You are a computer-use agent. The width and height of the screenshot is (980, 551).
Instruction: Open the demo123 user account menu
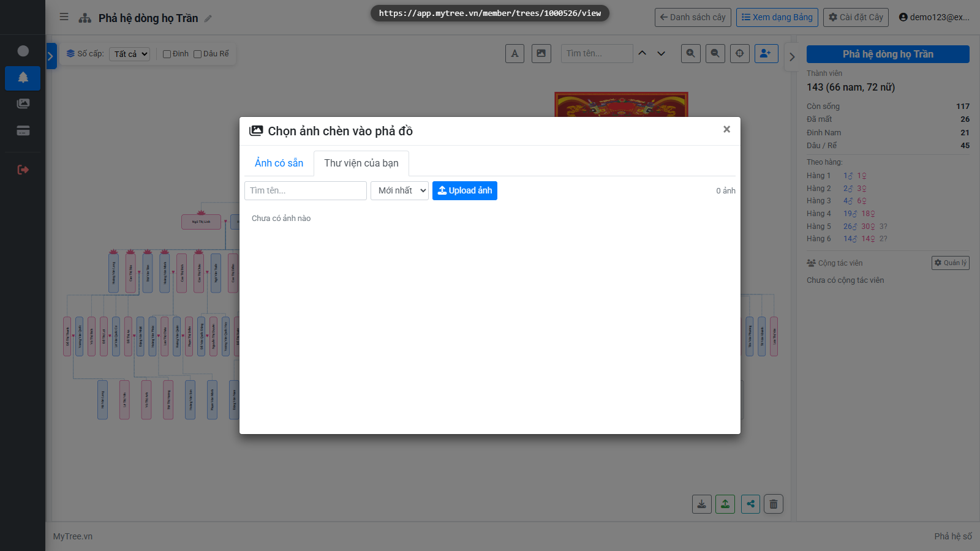click(934, 17)
